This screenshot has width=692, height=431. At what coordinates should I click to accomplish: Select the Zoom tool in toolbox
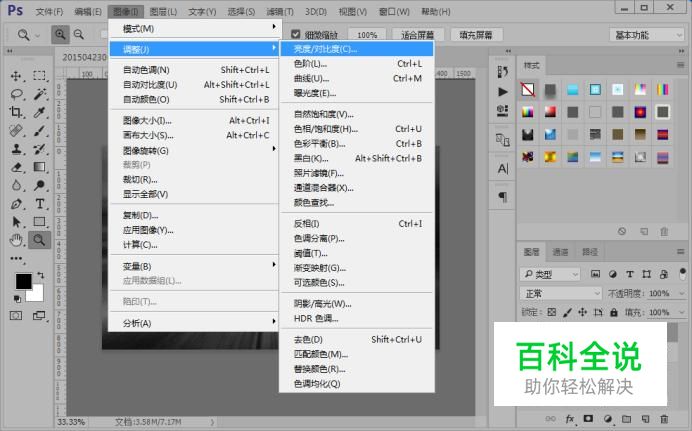(39, 240)
